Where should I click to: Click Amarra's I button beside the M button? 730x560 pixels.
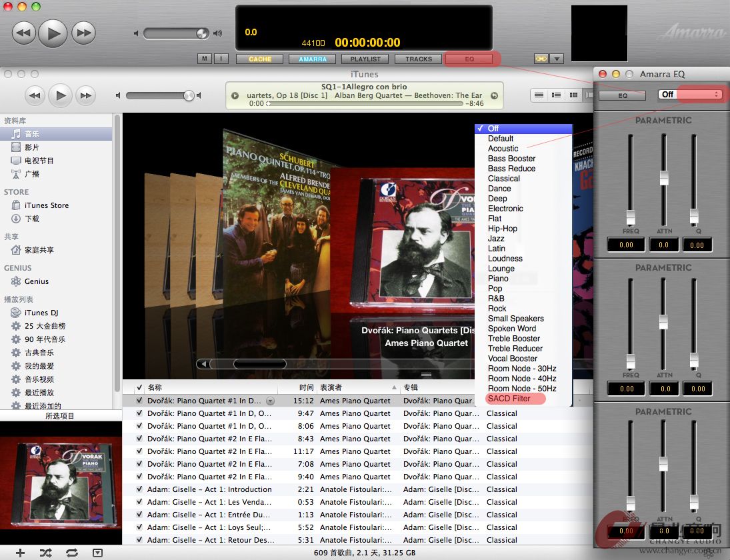(x=221, y=59)
